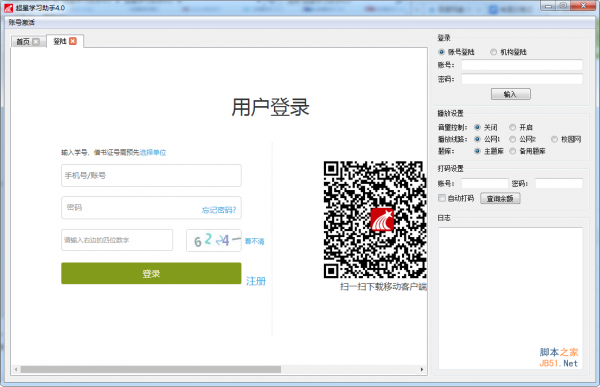Focus the web page 密码 input field
Viewport: 600px width, 387px height.
click(151, 208)
